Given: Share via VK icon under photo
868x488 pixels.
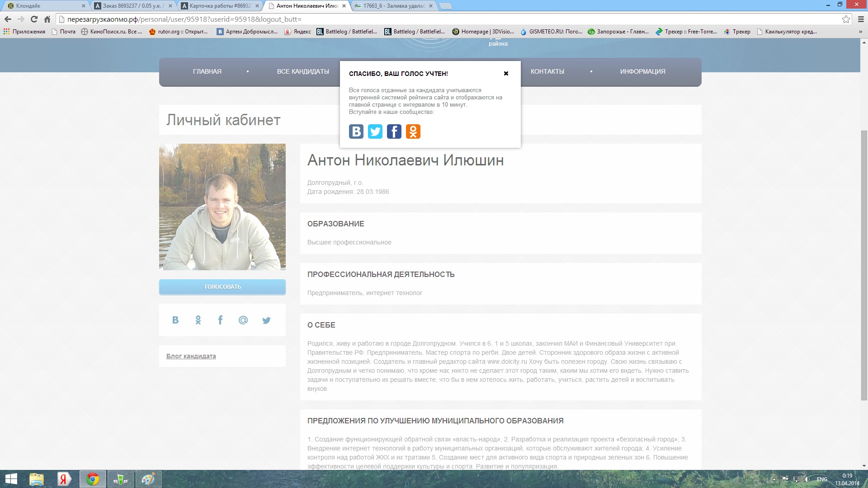Looking at the screenshot, I should click(175, 320).
